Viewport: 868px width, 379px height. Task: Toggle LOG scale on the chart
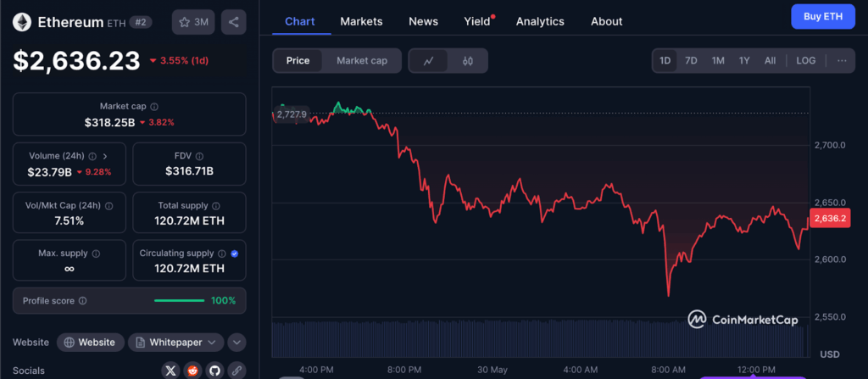click(806, 60)
